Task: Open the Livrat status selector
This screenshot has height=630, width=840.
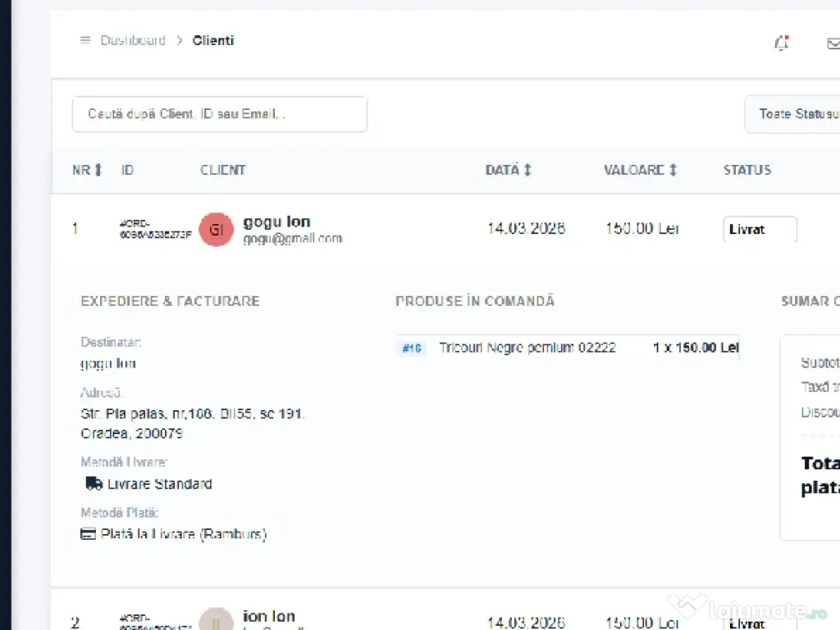Action: coord(759,230)
